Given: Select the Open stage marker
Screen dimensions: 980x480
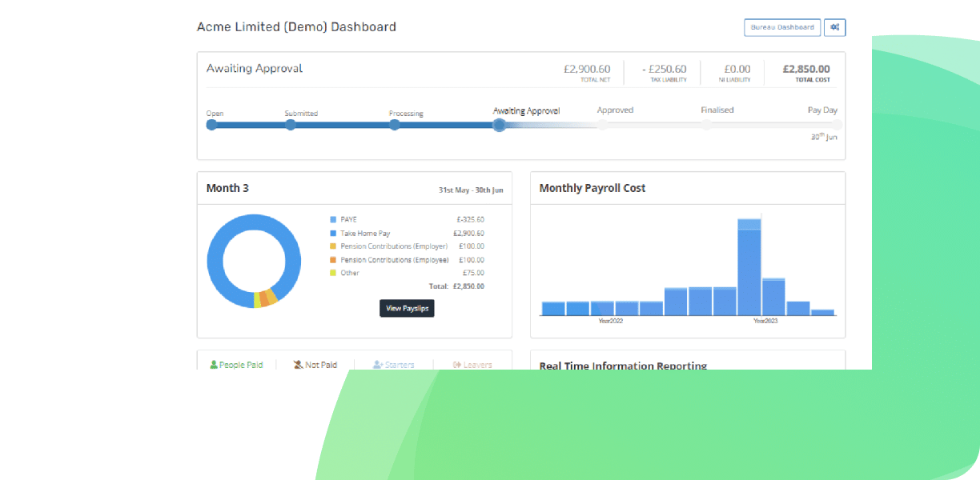Looking at the screenshot, I should pos(211,125).
